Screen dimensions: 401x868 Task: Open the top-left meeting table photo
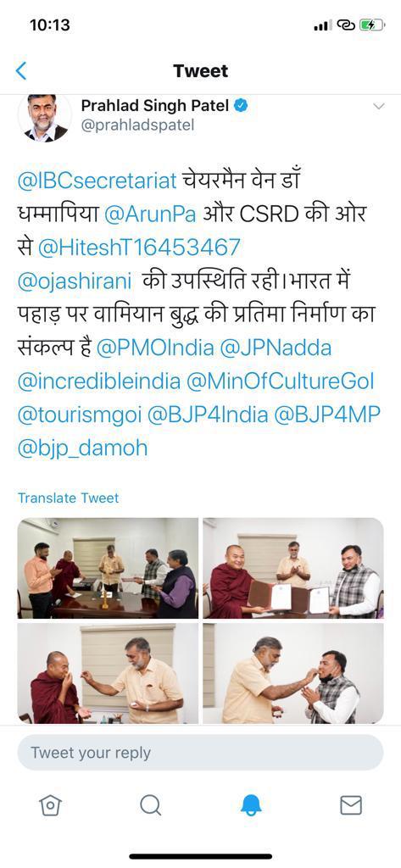pos(108,568)
